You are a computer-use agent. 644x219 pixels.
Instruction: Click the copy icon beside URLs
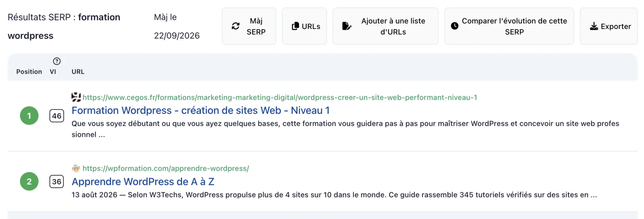click(295, 26)
